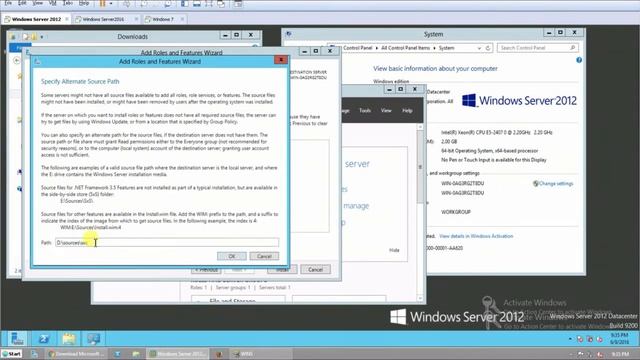Click Control Panel in the breadcrumb
The height and width of the screenshot is (360, 640).
point(358,48)
